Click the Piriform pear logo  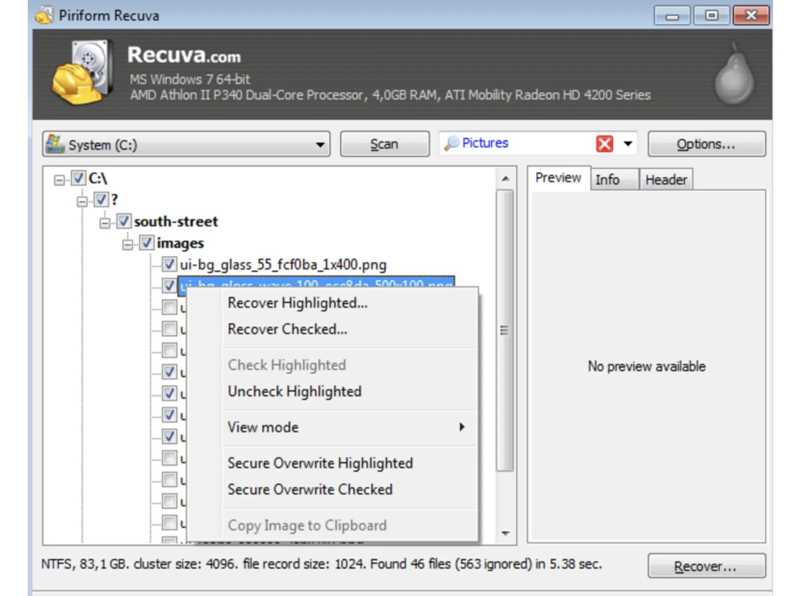[x=734, y=74]
